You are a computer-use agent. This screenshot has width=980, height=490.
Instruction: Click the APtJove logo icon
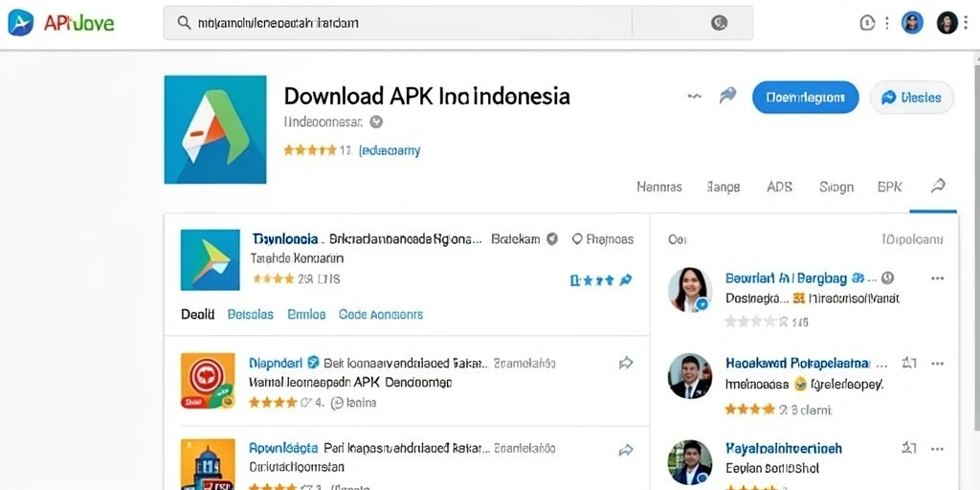pyautogui.click(x=21, y=23)
